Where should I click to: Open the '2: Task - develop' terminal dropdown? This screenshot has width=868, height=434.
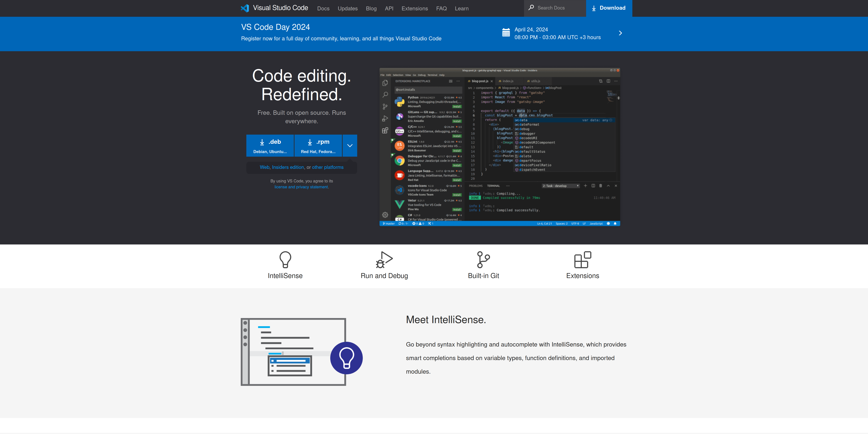click(561, 186)
